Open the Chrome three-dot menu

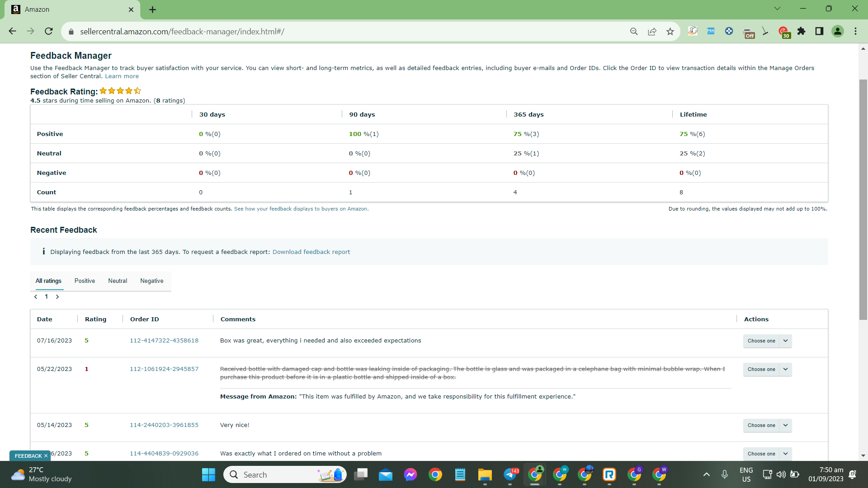(856, 31)
